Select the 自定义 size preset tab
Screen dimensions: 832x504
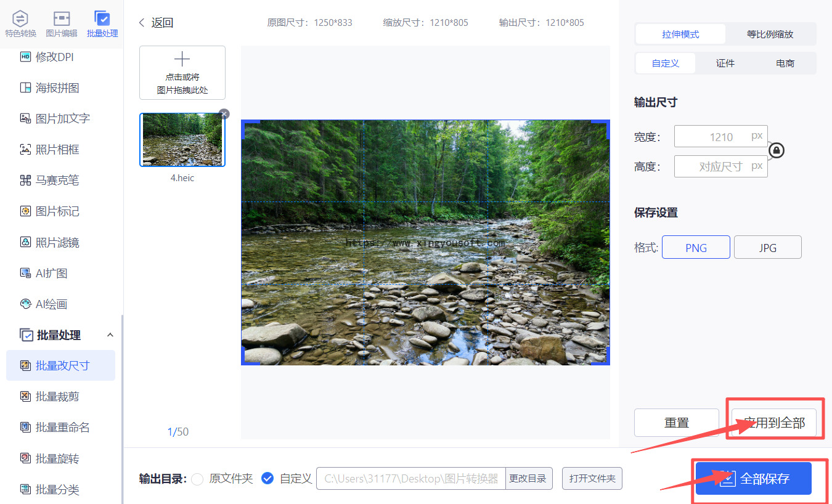coord(666,63)
